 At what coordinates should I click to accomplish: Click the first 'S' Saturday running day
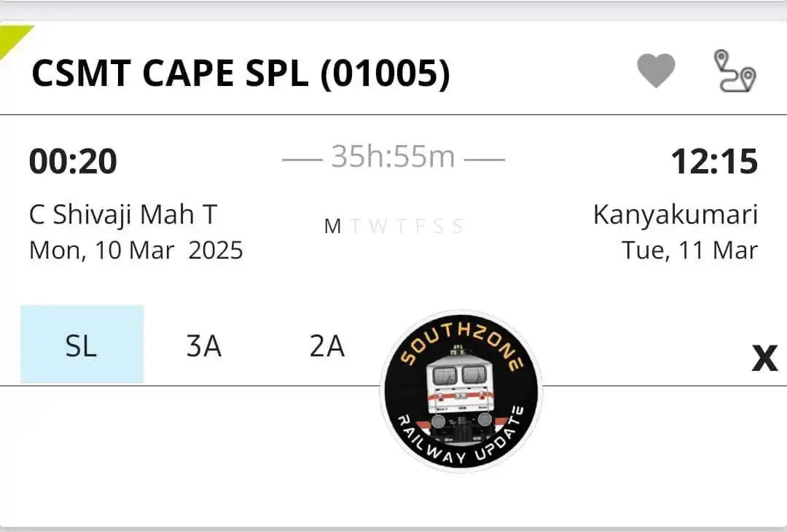[439, 227]
